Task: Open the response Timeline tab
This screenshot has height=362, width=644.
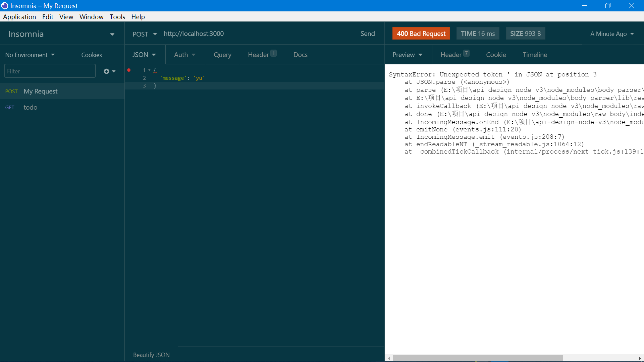Action: click(x=535, y=55)
